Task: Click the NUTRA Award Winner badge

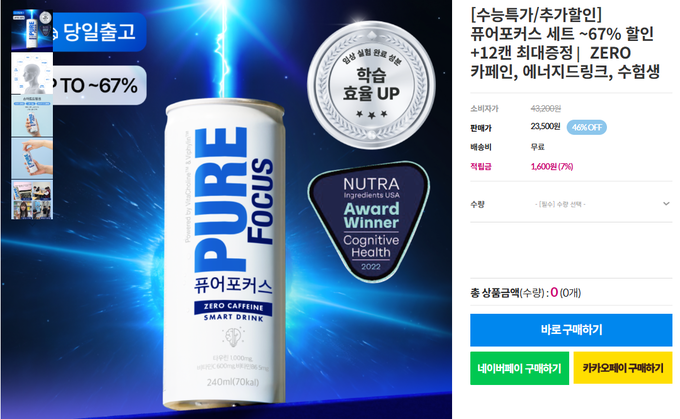Action: [x=369, y=222]
